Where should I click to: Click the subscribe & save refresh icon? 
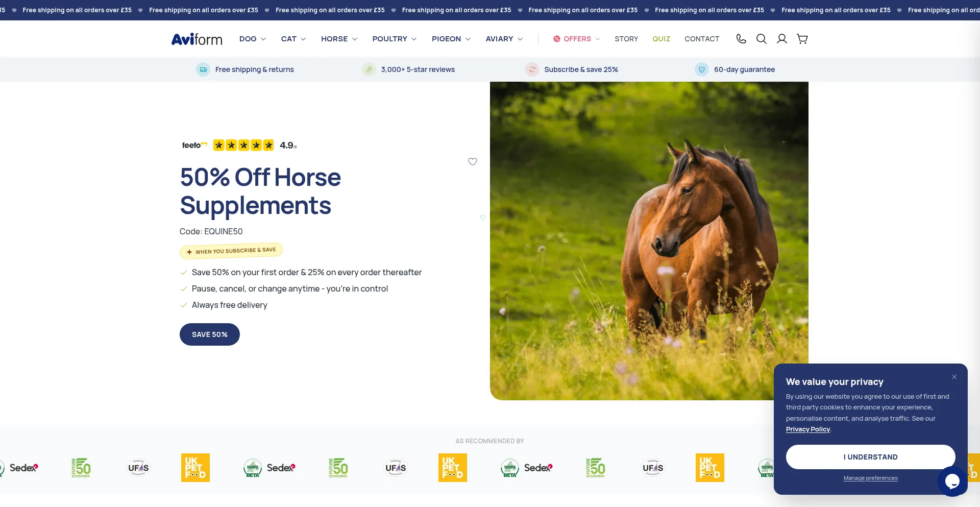click(x=532, y=69)
